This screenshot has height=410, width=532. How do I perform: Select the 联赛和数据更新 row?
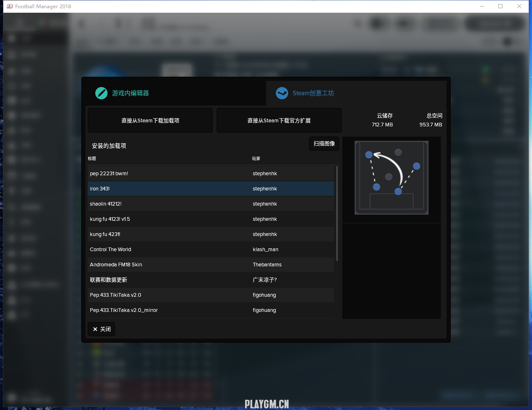211,280
